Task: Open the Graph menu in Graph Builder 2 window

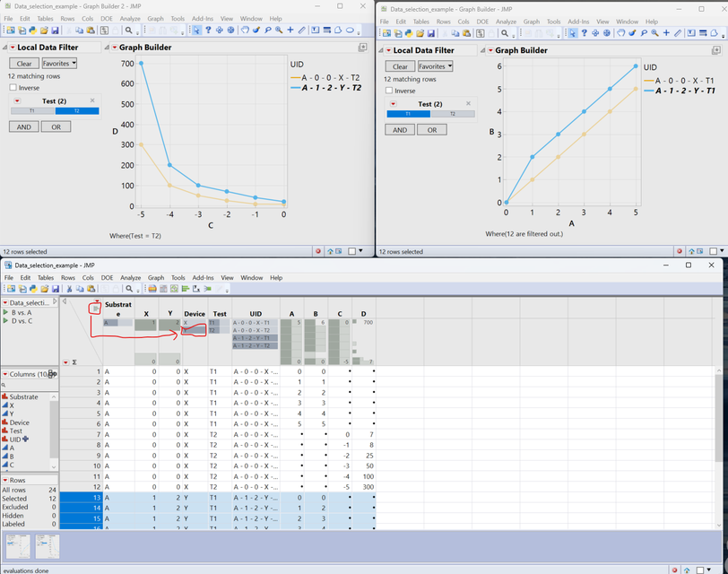Action: (156, 19)
